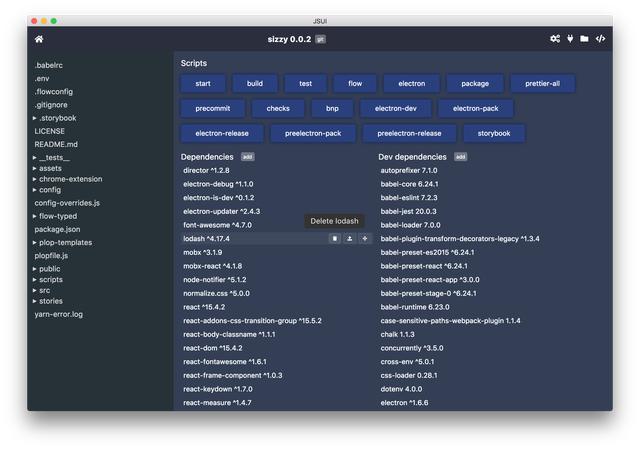
Task: Expand the assets folder
Action: [47, 168]
